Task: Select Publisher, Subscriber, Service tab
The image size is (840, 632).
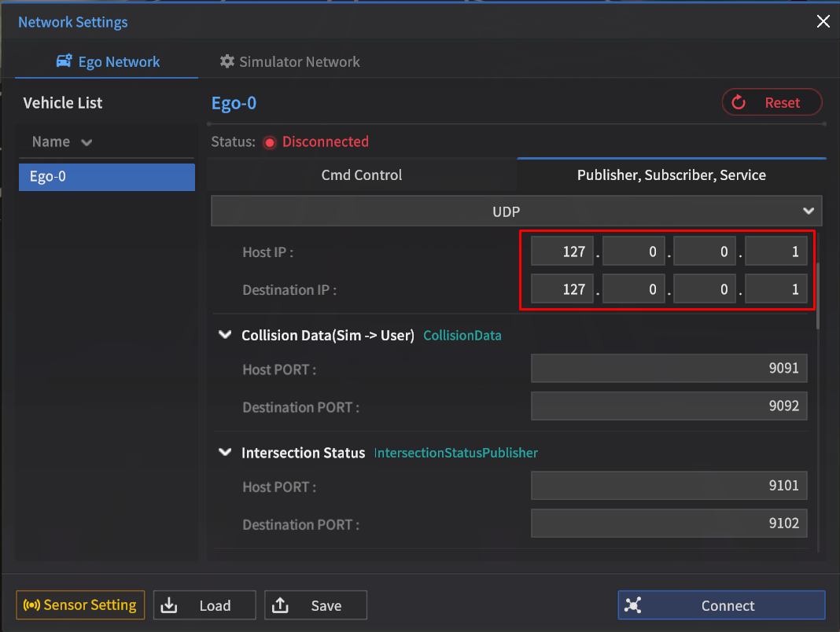Action: tap(671, 175)
